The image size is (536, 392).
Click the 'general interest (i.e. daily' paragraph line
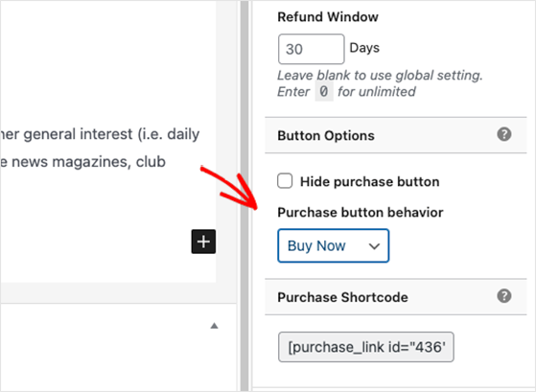click(x=100, y=134)
